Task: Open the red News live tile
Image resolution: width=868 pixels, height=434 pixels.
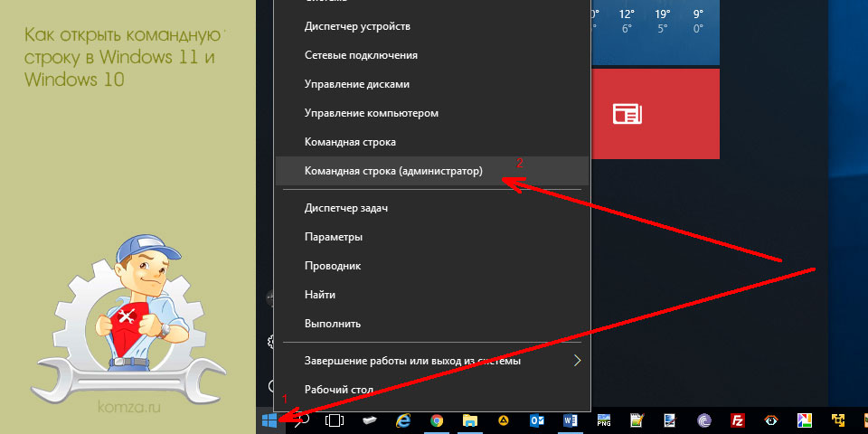Action: click(x=656, y=114)
